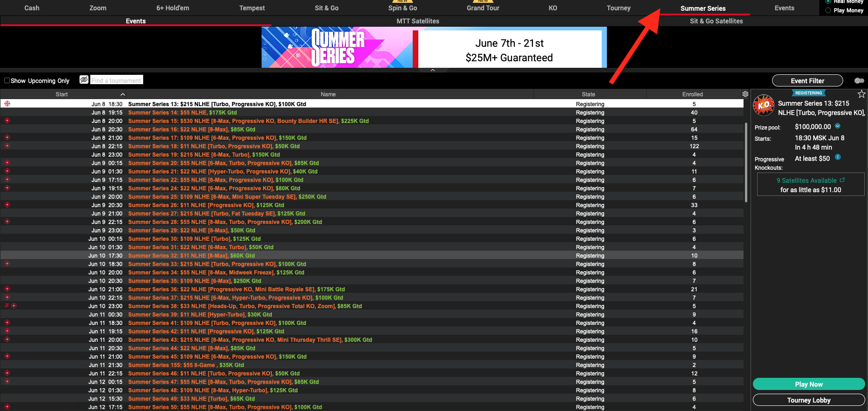The height and width of the screenshot is (411, 868).
Task: Expand the prize pool details chevron
Action: point(838,126)
